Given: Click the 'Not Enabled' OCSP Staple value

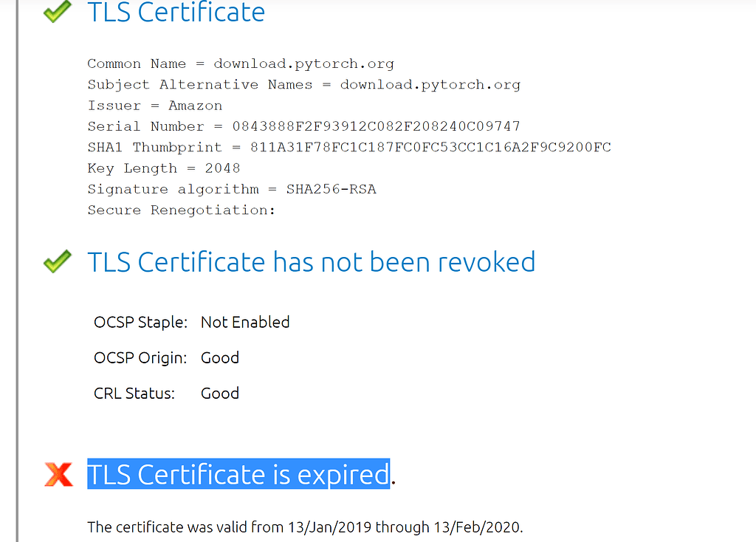Looking at the screenshot, I should pos(245,322).
